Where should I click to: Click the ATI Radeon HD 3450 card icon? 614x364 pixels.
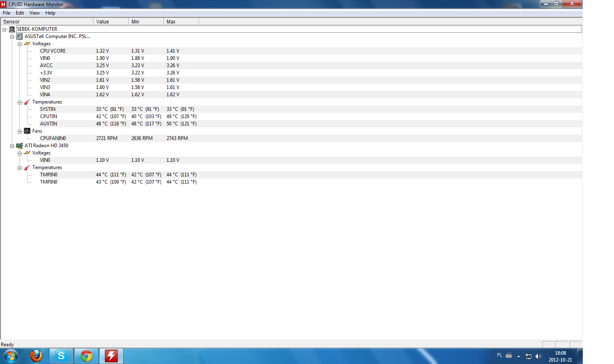click(19, 146)
